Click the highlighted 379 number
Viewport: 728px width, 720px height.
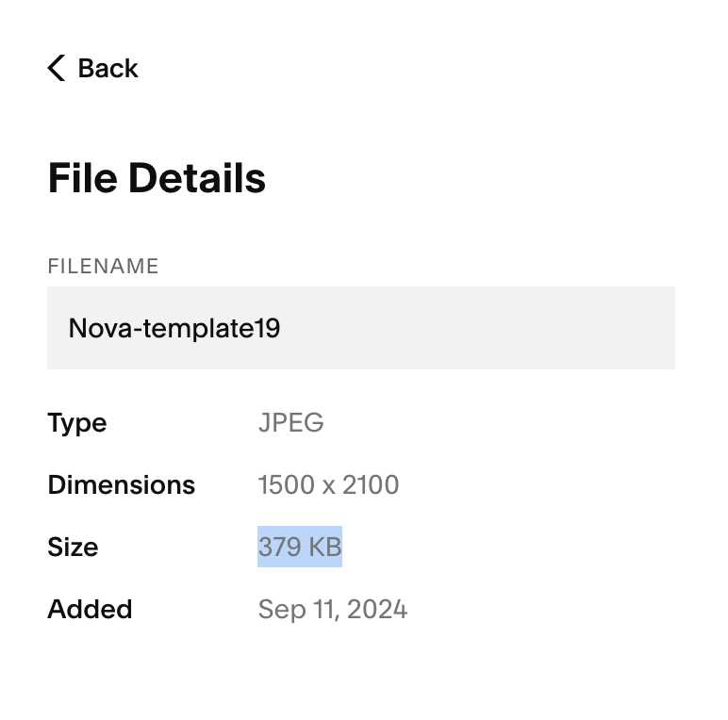tap(279, 547)
